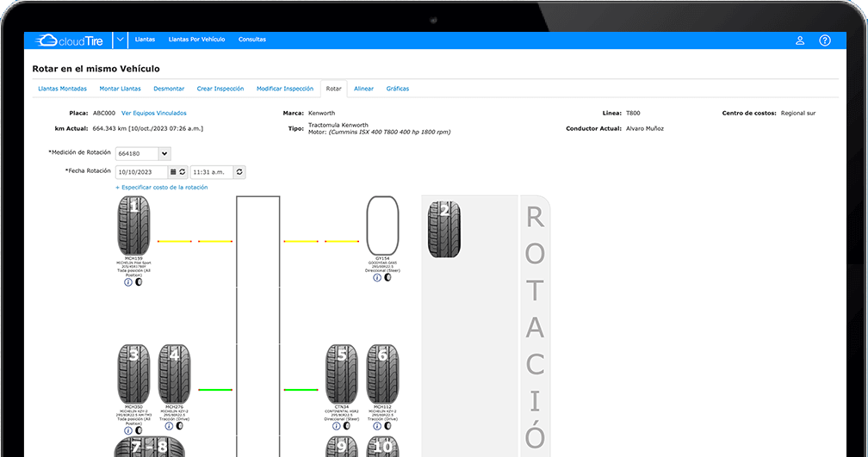Click the tire icon under MCH350

click(x=139, y=430)
